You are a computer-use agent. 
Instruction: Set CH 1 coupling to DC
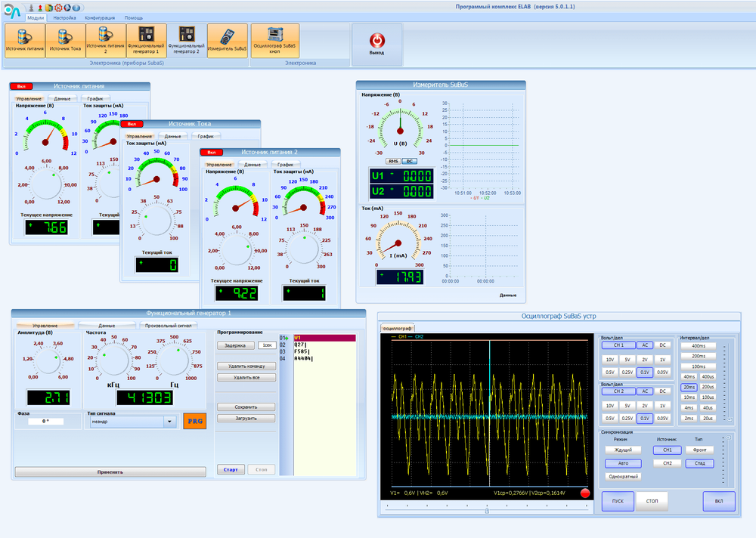[662, 345]
